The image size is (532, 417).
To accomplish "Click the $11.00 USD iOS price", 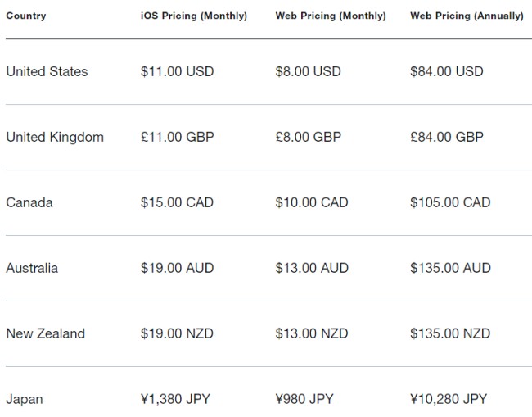I will pyautogui.click(x=177, y=71).
